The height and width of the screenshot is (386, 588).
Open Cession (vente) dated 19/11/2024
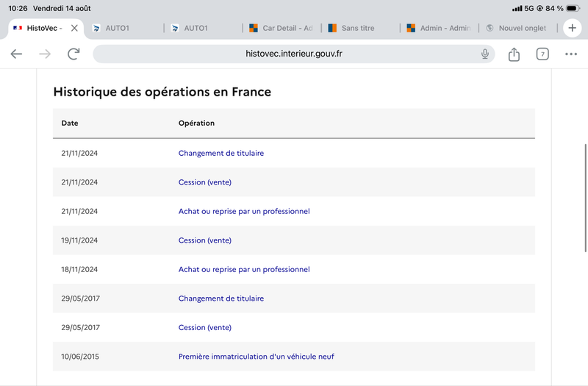205,240
